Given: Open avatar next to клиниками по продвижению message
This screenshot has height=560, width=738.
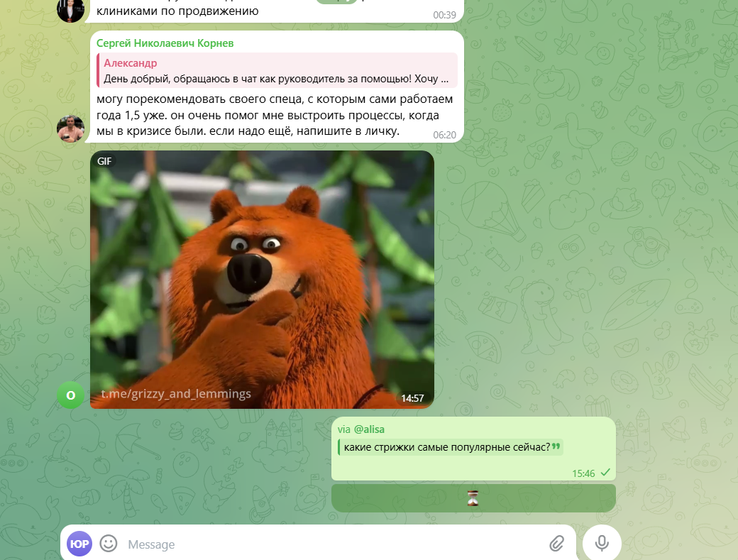Looking at the screenshot, I should [x=70, y=11].
